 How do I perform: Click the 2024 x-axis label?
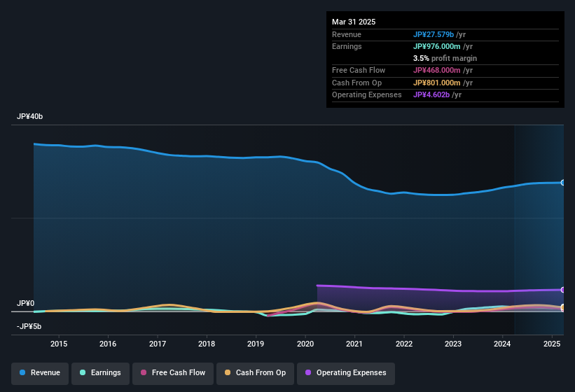[502, 344]
